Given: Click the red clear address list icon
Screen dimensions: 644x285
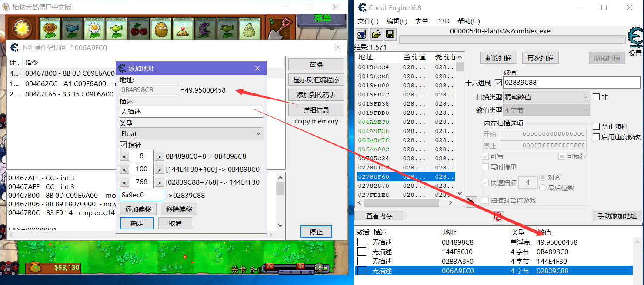Looking at the screenshot, I should [x=498, y=216].
